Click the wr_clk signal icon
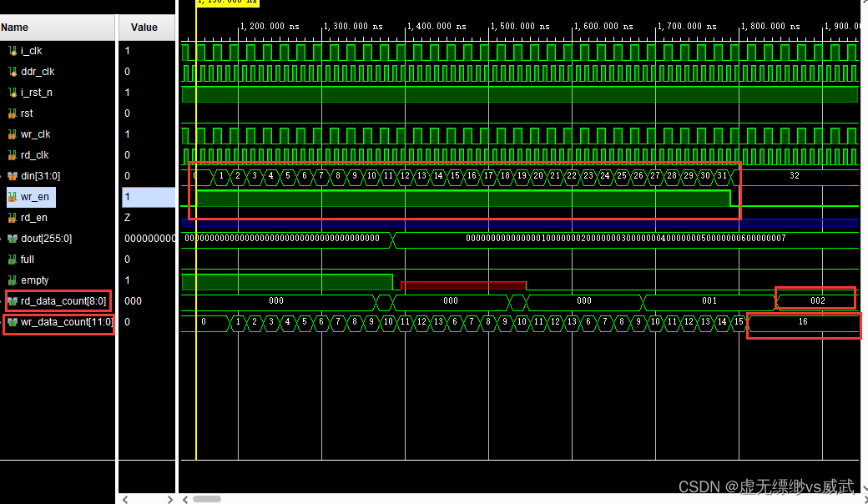 pos(13,134)
